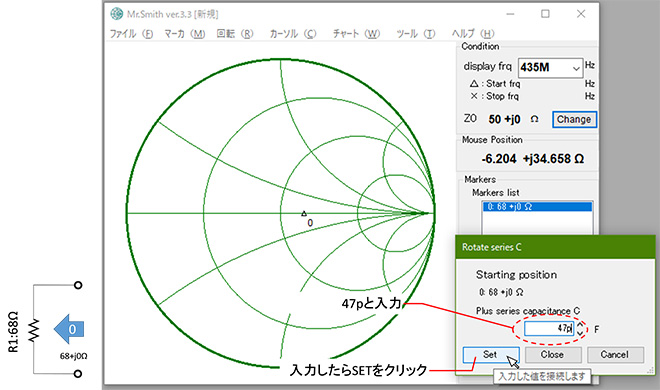Click the down arrow of capacitance stepper

[x=580, y=332]
